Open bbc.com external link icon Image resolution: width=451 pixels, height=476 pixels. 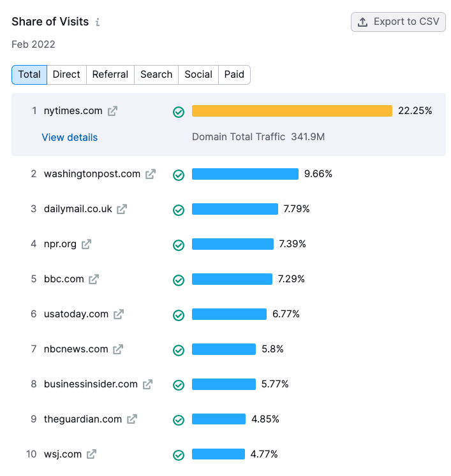tap(94, 279)
